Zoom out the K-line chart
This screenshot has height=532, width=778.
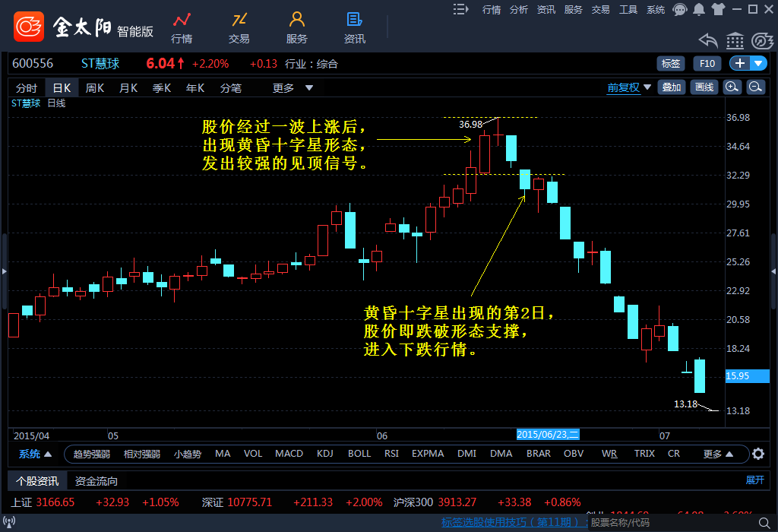pos(756,87)
